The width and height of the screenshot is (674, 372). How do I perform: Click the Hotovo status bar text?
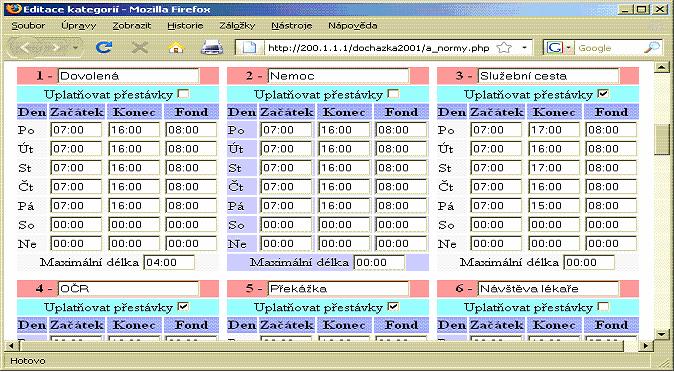coord(28,361)
